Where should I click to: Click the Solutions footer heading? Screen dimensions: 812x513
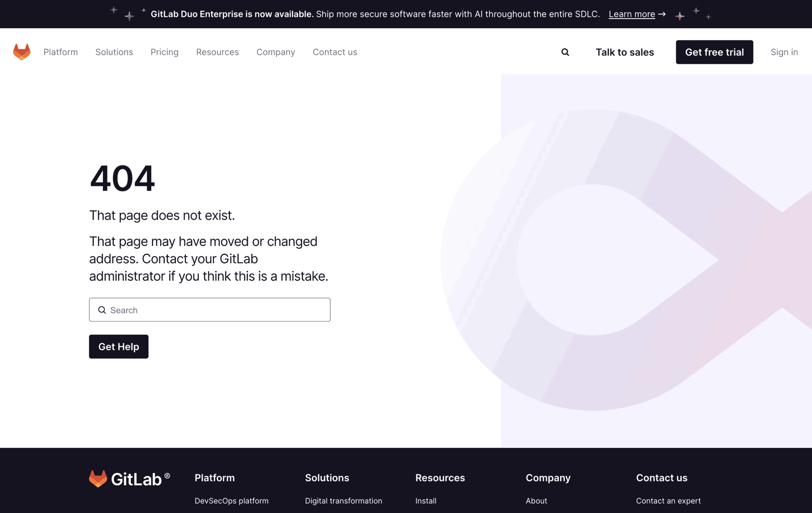327,478
